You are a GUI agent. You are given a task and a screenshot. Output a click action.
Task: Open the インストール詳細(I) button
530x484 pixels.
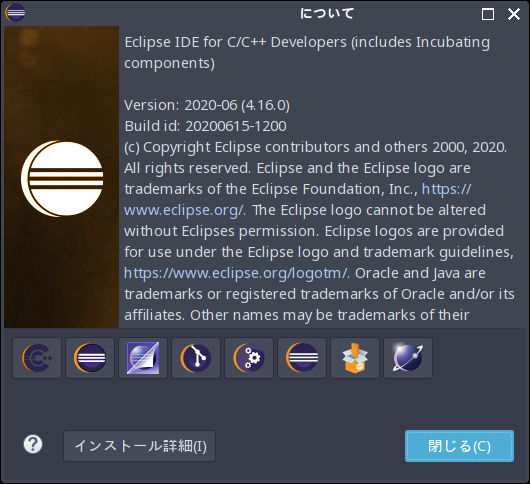coord(139,446)
